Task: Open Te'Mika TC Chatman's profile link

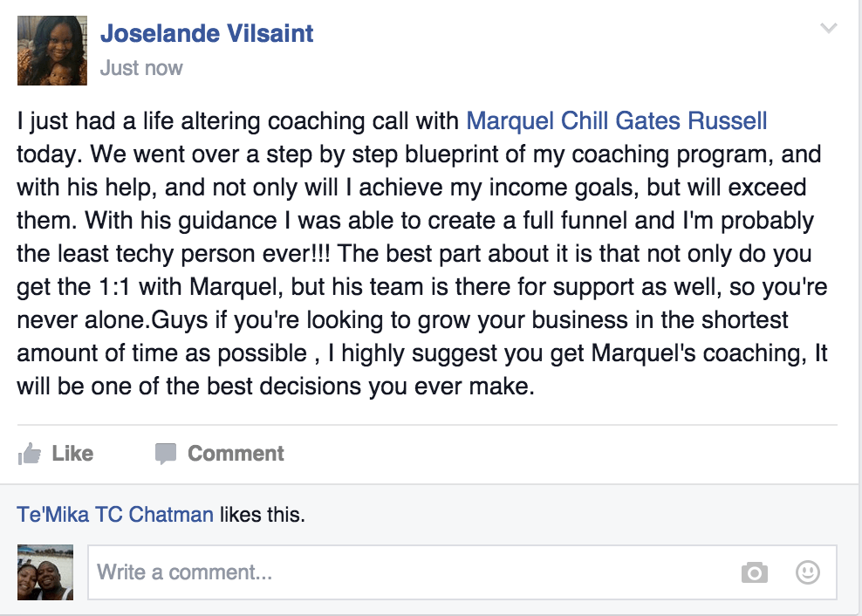Action: tap(115, 514)
